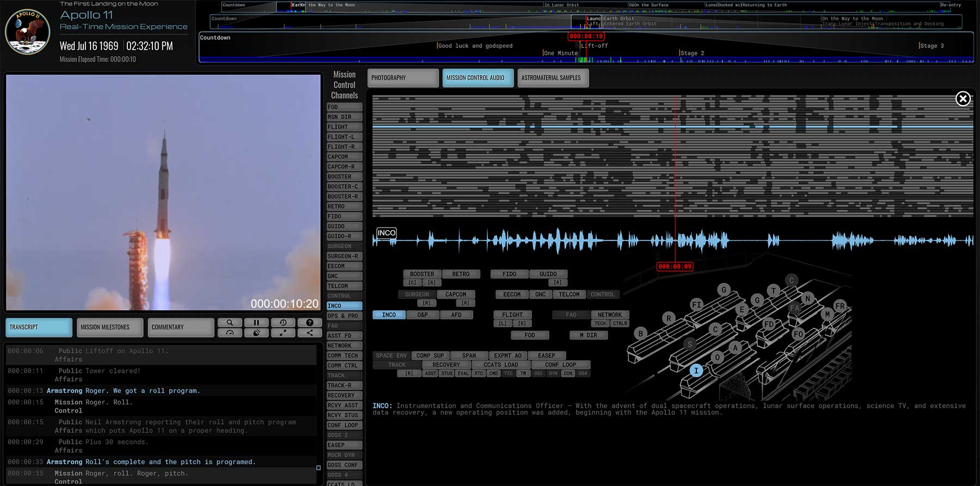The image size is (980, 486).
Task: Click the clock history jump-to-time icon
Action: point(283,323)
